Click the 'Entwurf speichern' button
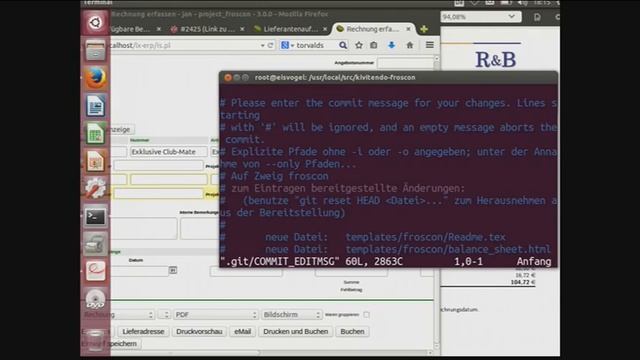This screenshot has width=640, height=360. point(111,344)
